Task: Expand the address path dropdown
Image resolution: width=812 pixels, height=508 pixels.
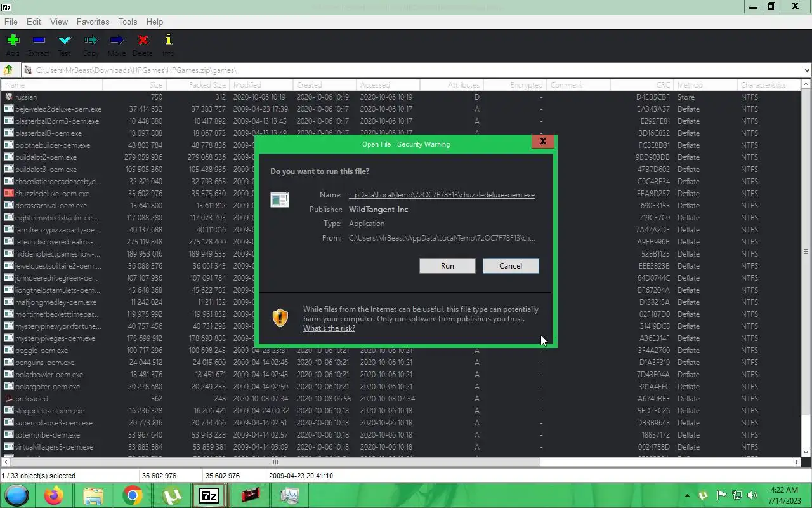Action: [x=807, y=70]
